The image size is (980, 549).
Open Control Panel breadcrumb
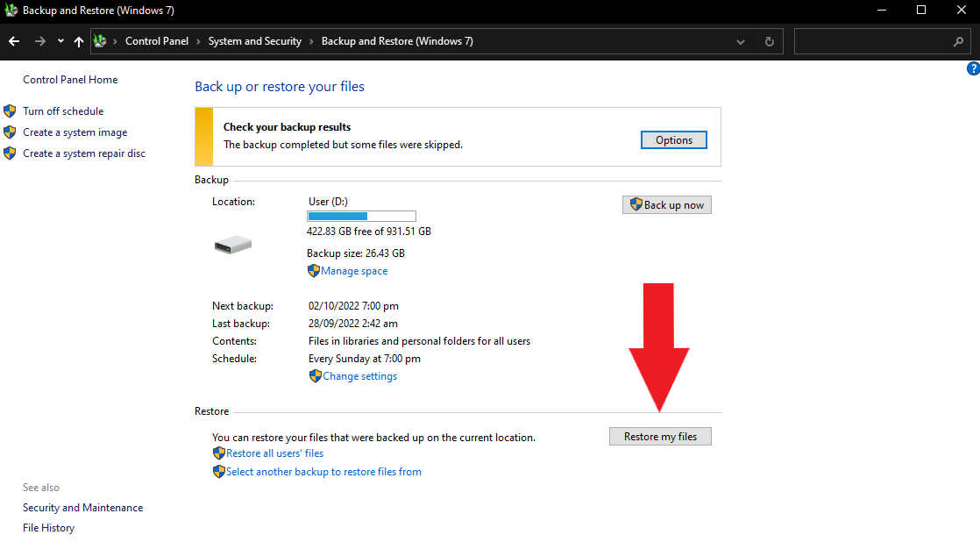pos(157,41)
